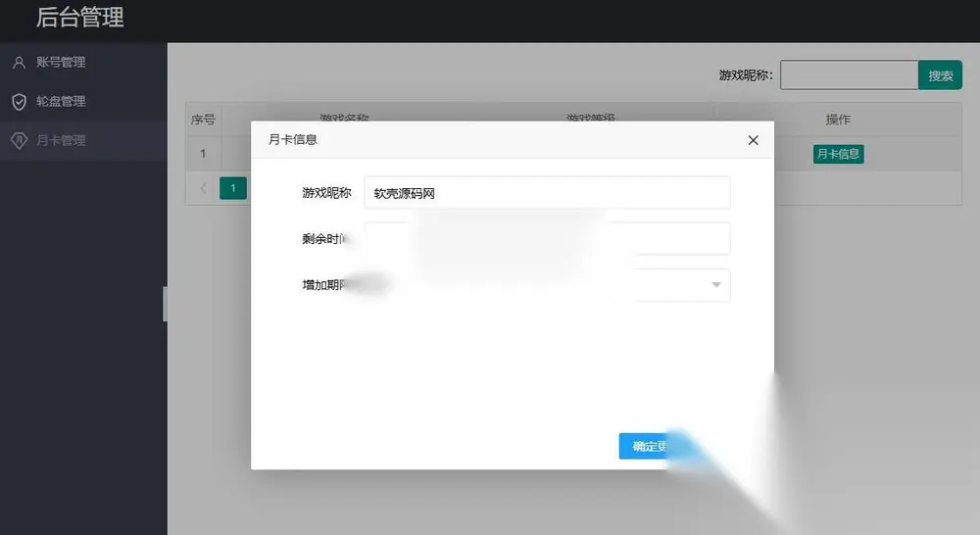This screenshot has height=535, width=980.
Task: Click the 游戏昵称 field in the dialog
Action: tap(547, 192)
